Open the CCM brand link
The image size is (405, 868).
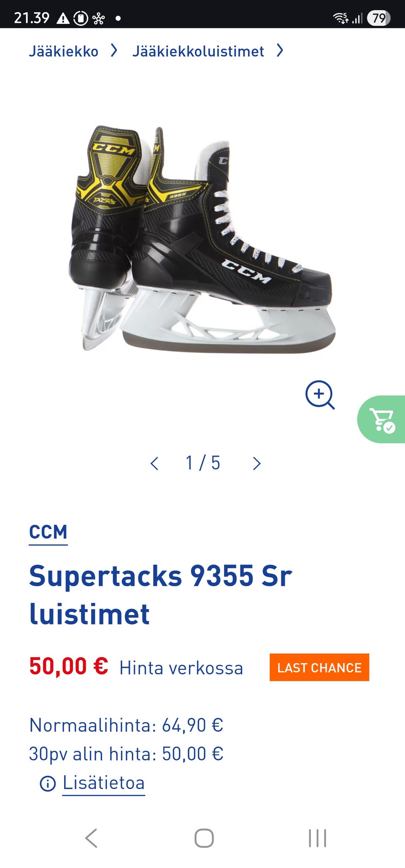[48, 533]
